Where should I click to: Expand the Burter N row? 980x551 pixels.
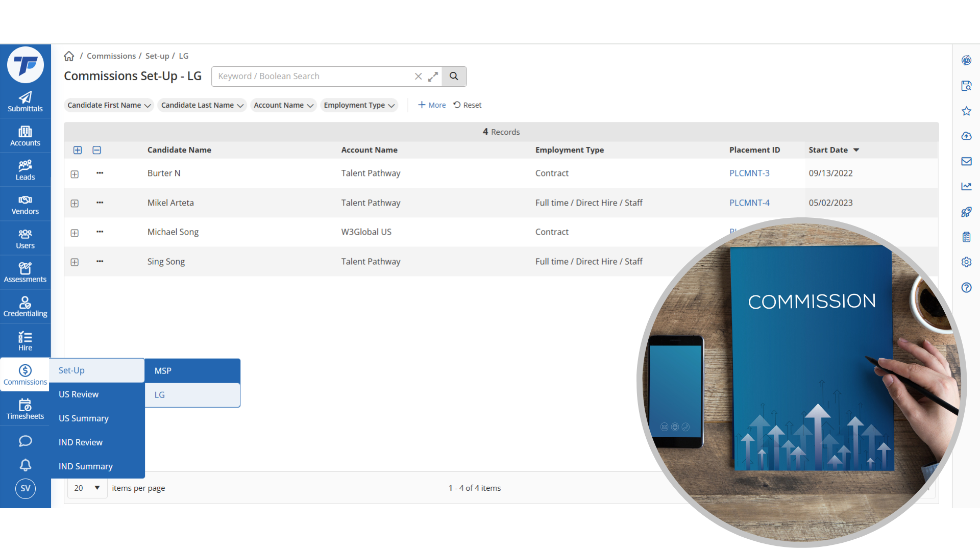point(75,174)
